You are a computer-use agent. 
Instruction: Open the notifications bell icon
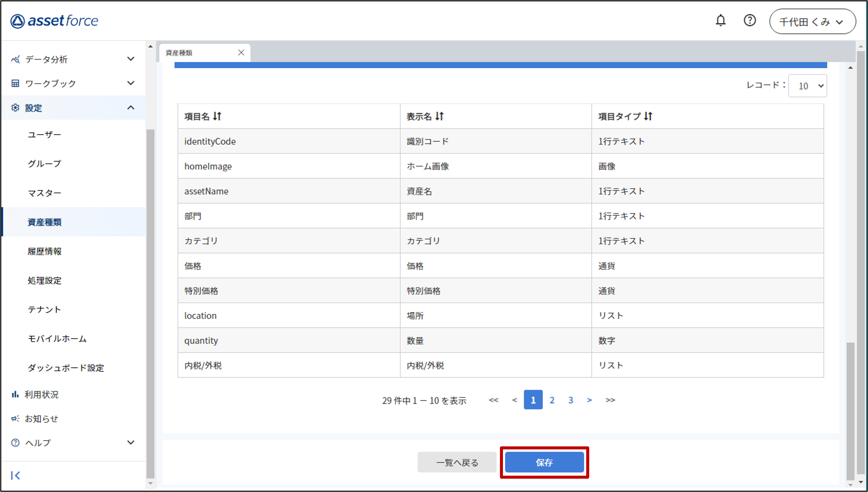(720, 21)
